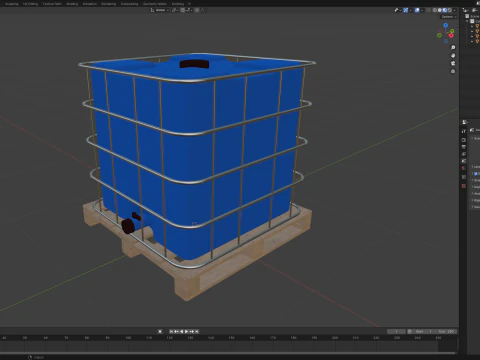This screenshot has width=480, height=360.
Task: Toggle preview range clock icon
Action: tap(410, 331)
